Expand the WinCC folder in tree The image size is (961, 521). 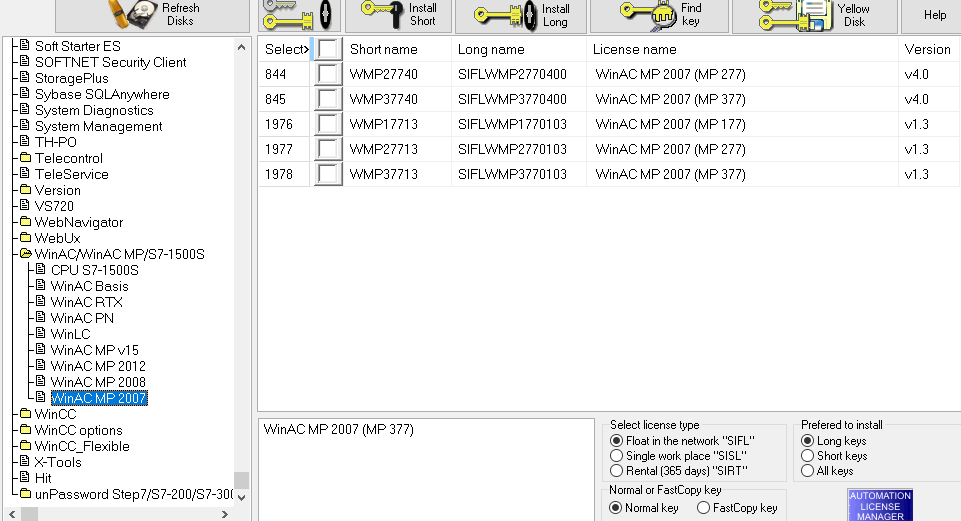25,414
